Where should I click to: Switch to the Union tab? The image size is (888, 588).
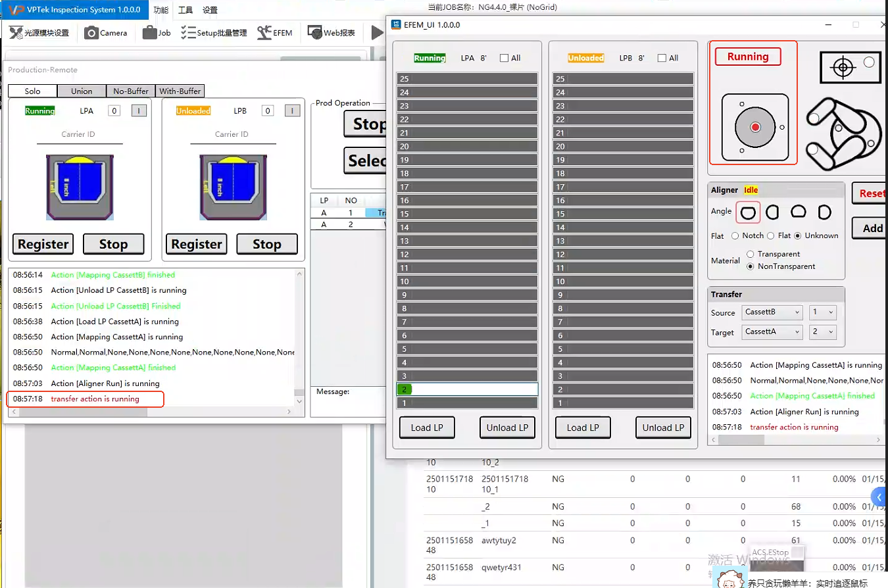(x=82, y=91)
